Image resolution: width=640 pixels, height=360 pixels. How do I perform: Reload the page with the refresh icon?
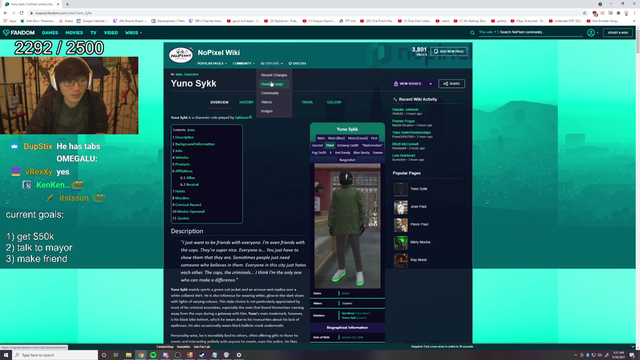(x=22, y=13)
